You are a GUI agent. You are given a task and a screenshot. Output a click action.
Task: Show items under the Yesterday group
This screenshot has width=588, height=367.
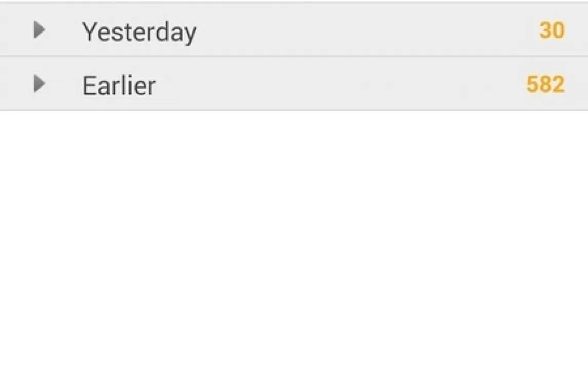[x=39, y=30]
